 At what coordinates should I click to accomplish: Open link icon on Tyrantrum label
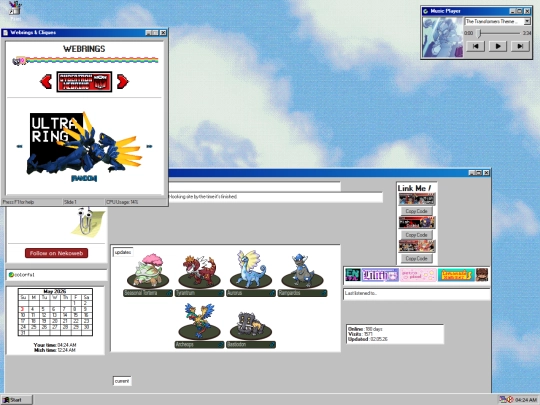click(x=221, y=293)
